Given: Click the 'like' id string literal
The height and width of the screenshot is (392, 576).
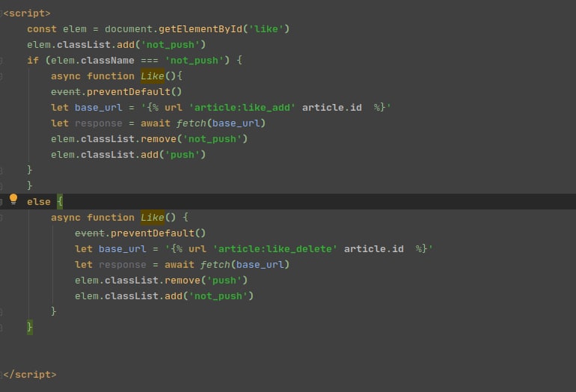Looking at the screenshot, I should coord(266,29).
